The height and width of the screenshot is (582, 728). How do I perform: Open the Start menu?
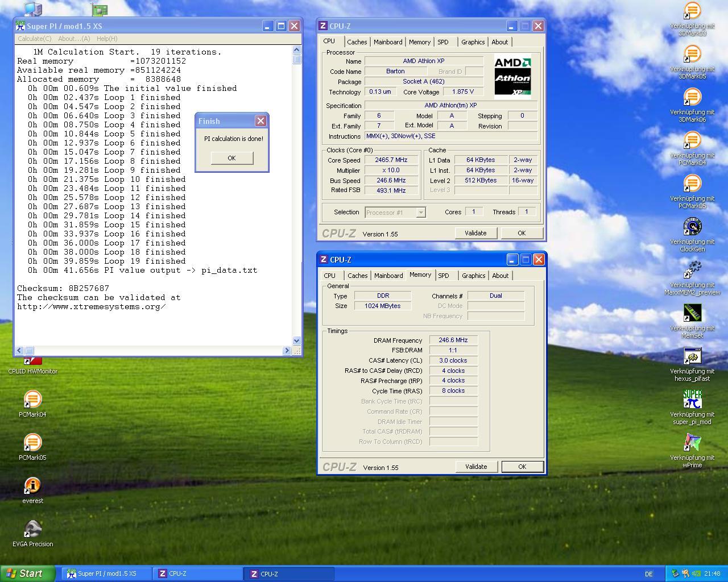point(28,573)
